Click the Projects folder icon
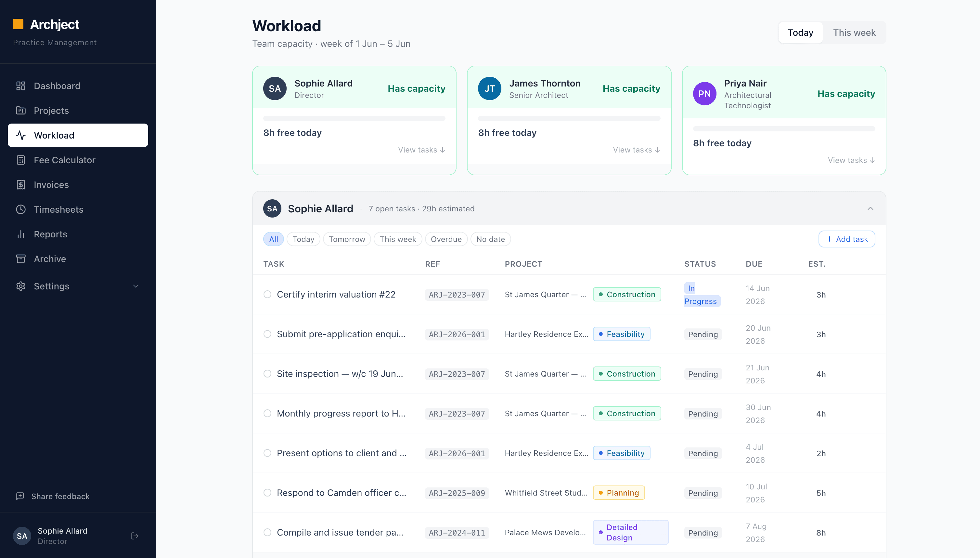Image resolution: width=980 pixels, height=558 pixels. point(21,110)
